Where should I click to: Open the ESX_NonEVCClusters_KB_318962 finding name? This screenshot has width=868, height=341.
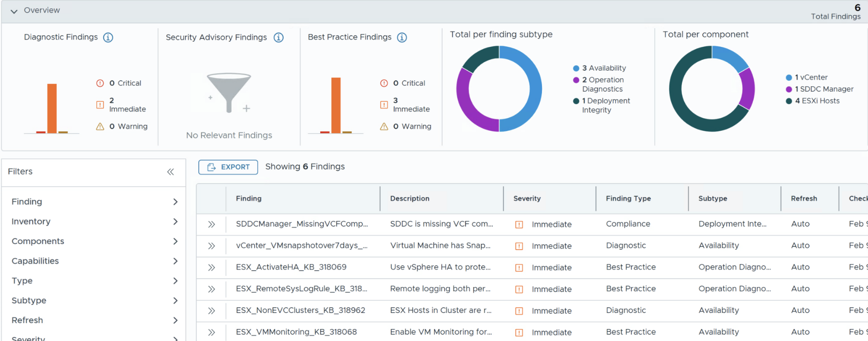point(301,310)
